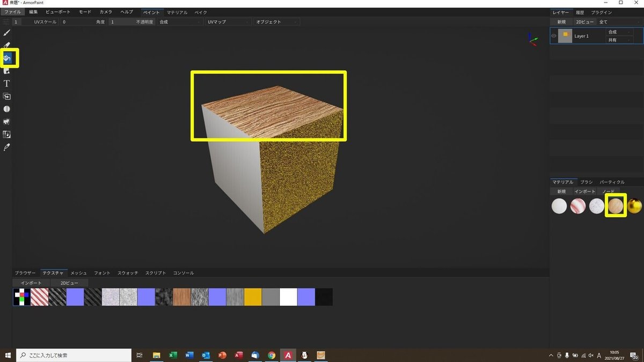Open the Windows Start menu
644x362 pixels.
8,355
